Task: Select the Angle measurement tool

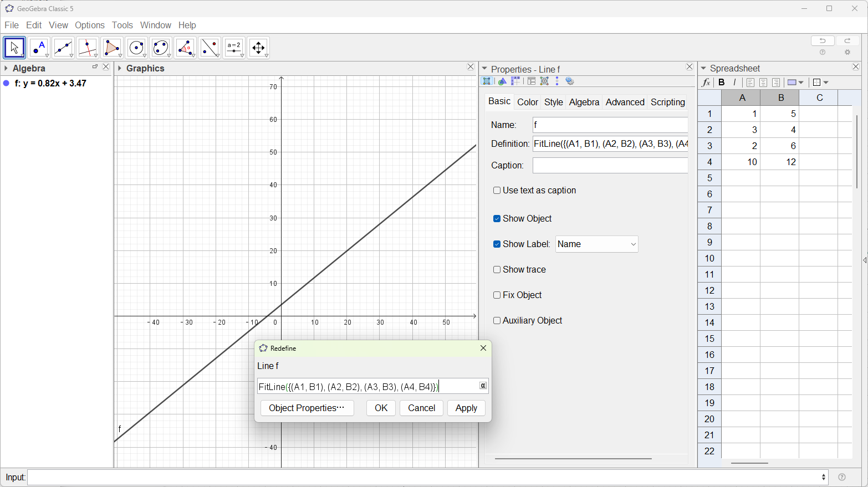Action: point(185,48)
